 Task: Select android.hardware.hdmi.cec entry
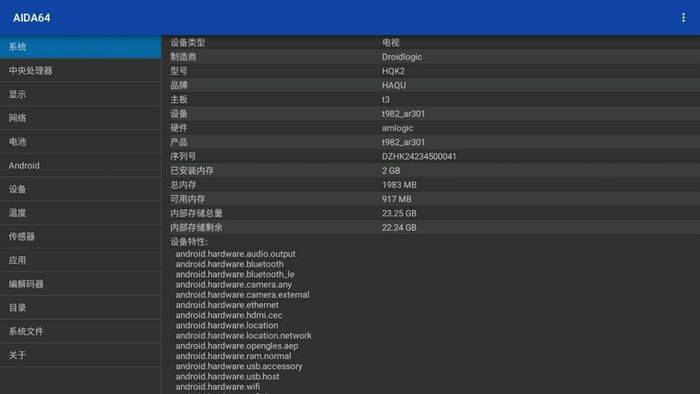[229, 315]
